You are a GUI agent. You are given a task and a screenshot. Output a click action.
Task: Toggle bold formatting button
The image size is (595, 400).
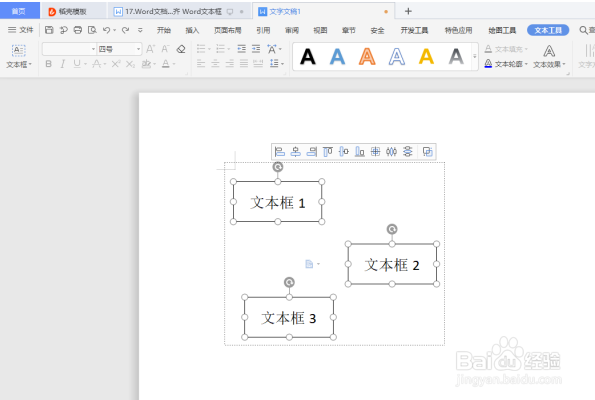pos(49,64)
